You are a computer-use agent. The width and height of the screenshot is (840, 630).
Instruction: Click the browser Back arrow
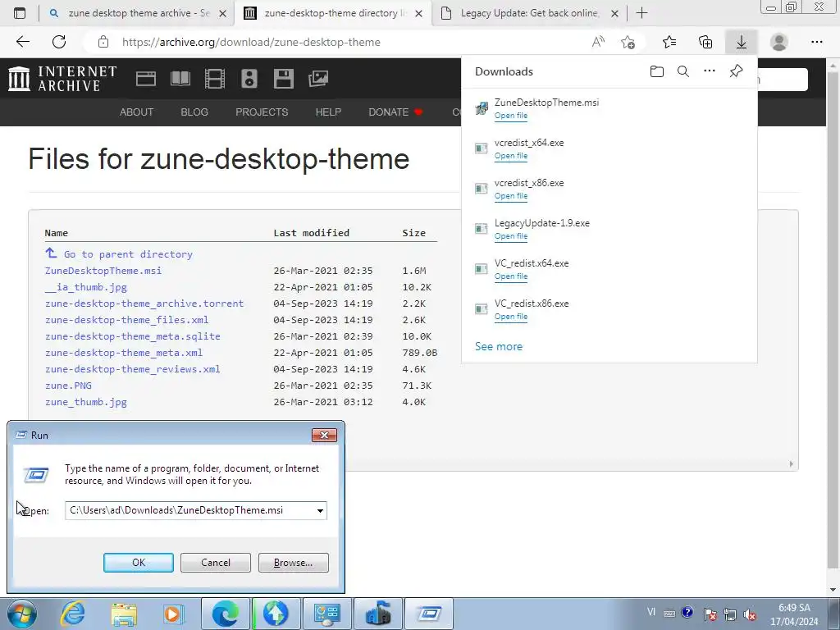pos(22,42)
